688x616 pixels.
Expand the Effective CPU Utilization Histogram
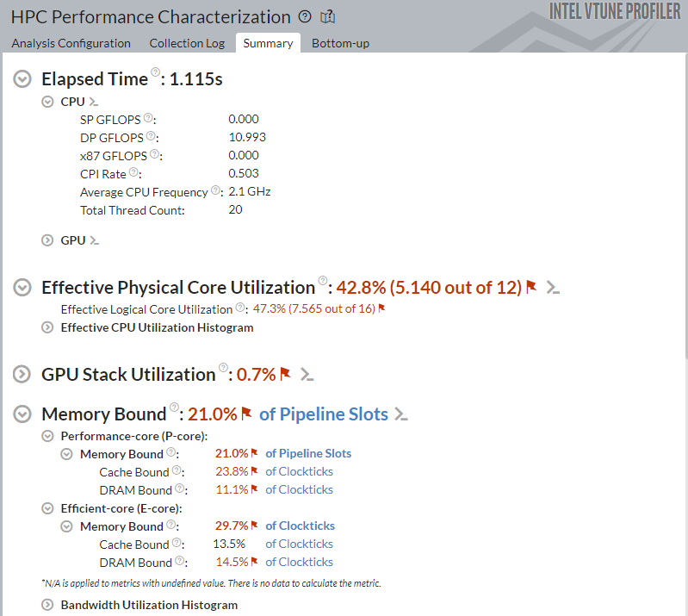click(48, 327)
